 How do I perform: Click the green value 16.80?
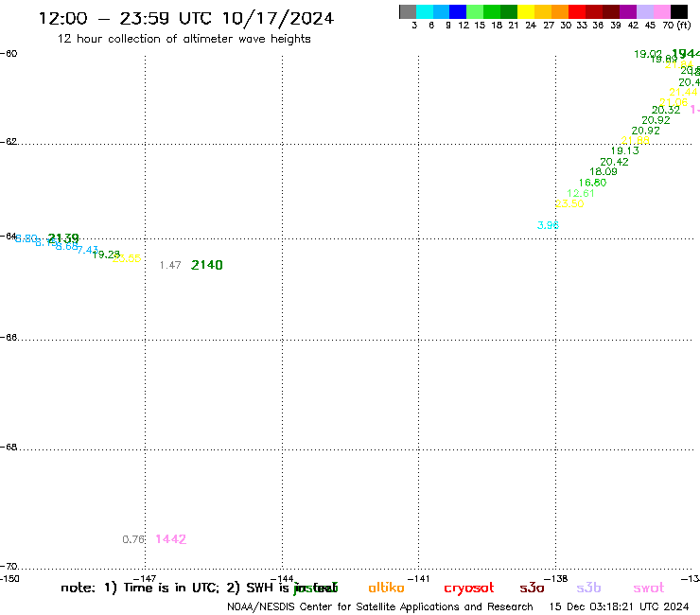(x=592, y=183)
